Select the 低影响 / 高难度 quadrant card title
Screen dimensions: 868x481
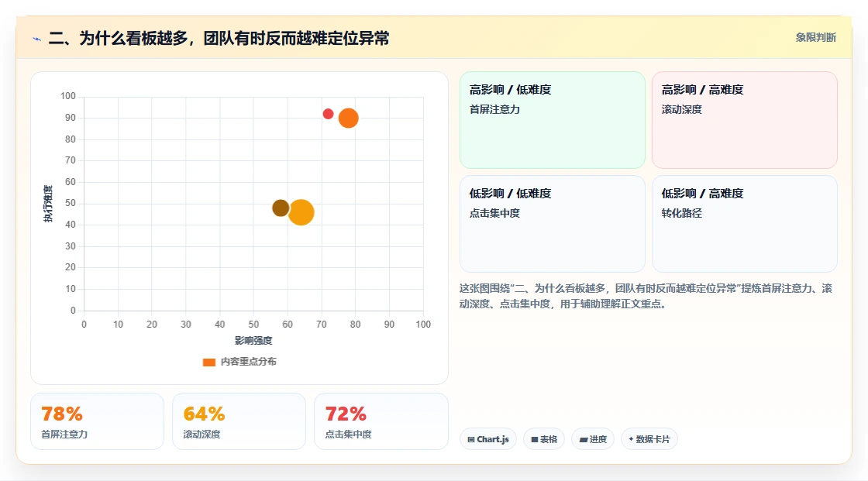[x=702, y=193]
